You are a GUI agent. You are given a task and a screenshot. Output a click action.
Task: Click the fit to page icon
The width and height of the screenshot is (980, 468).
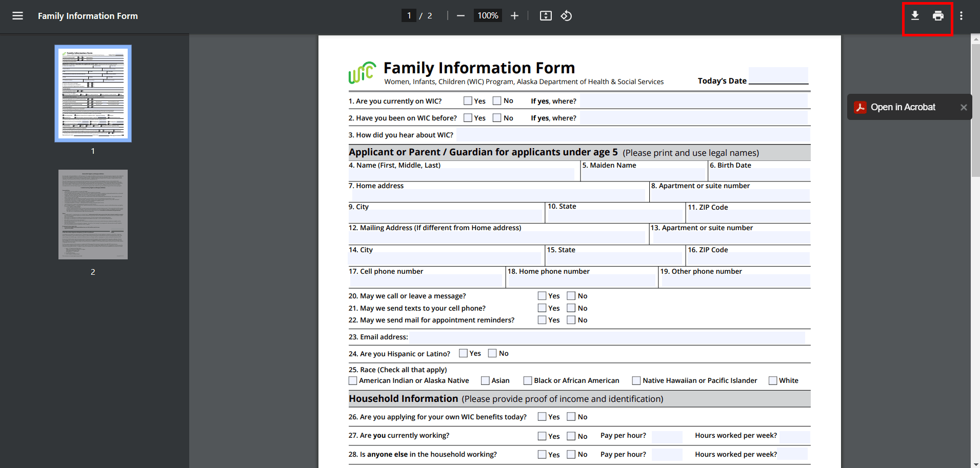click(x=546, y=16)
